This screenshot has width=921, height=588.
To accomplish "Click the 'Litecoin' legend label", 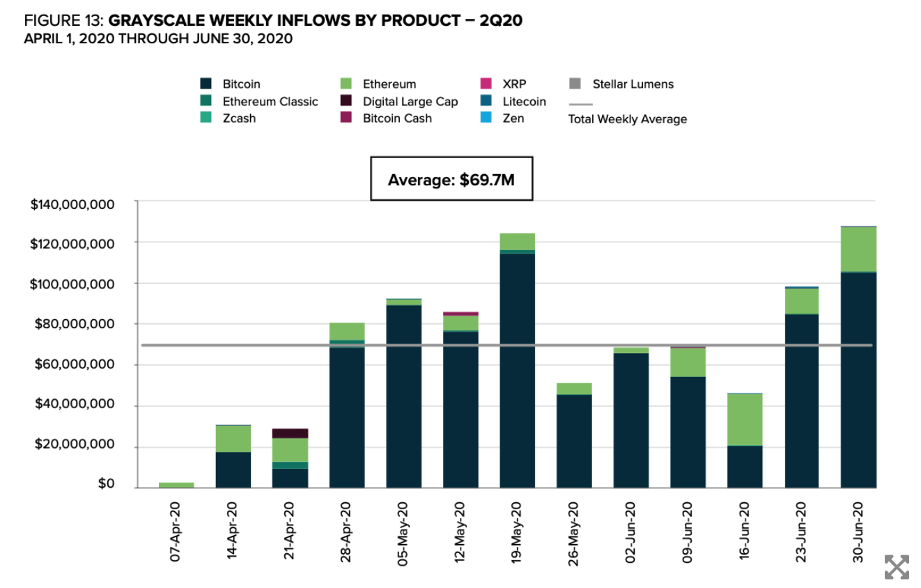I will (x=525, y=102).
